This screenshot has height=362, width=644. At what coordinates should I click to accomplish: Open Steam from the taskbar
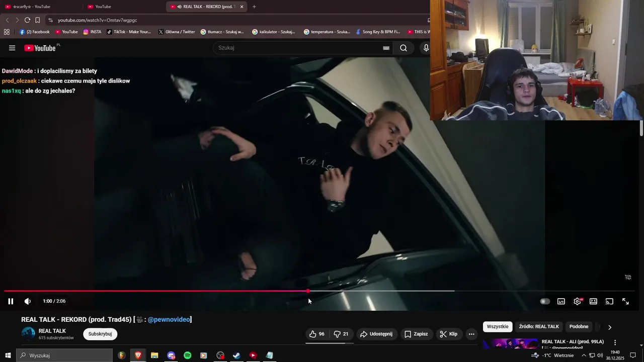pos(236,355)
